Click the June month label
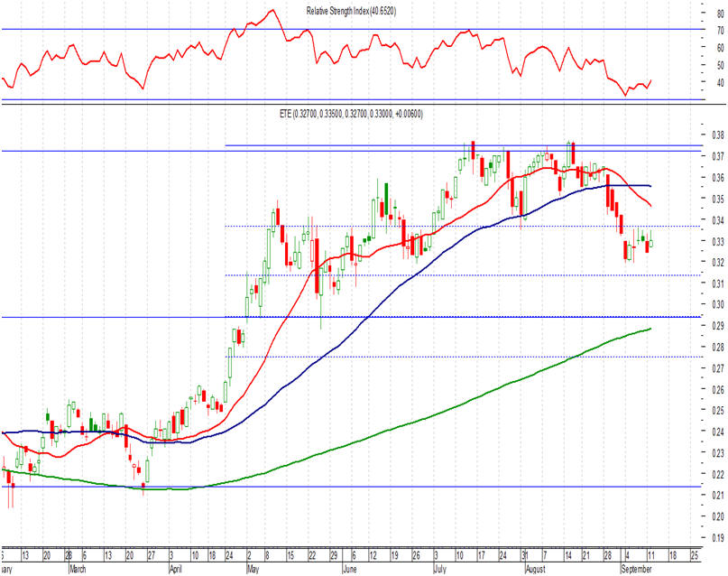This screenshot has width=728, height=576. tap(349, 569)
